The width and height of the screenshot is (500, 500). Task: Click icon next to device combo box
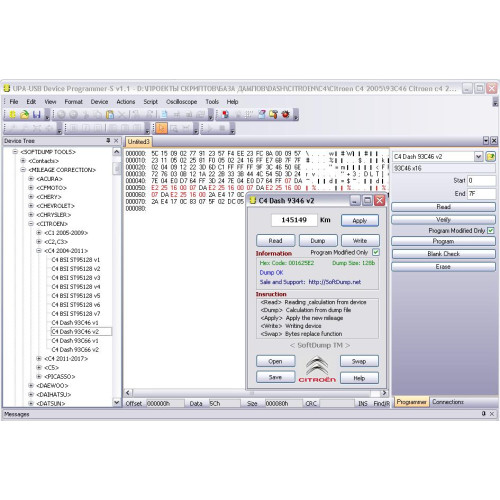click(x=490, y=156)
